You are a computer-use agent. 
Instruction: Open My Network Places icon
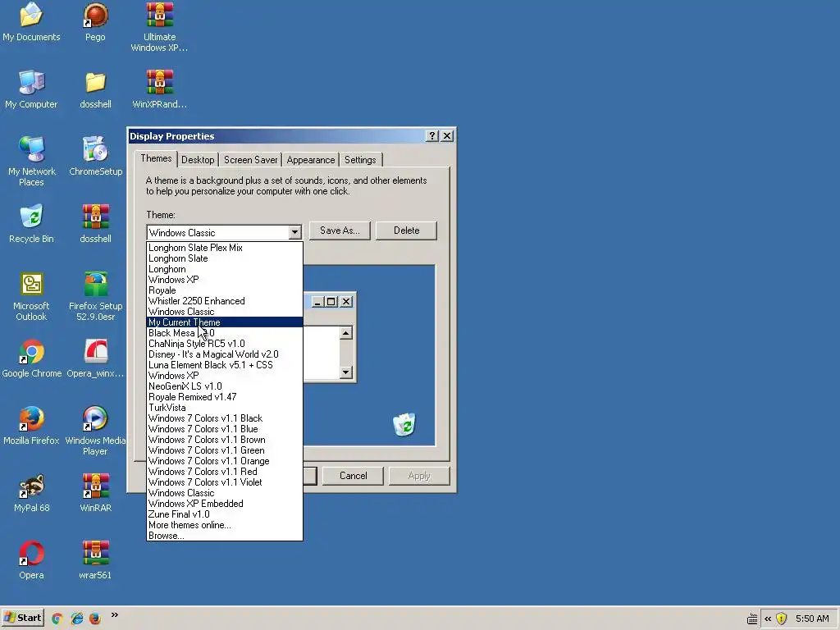tap(31, 162)
